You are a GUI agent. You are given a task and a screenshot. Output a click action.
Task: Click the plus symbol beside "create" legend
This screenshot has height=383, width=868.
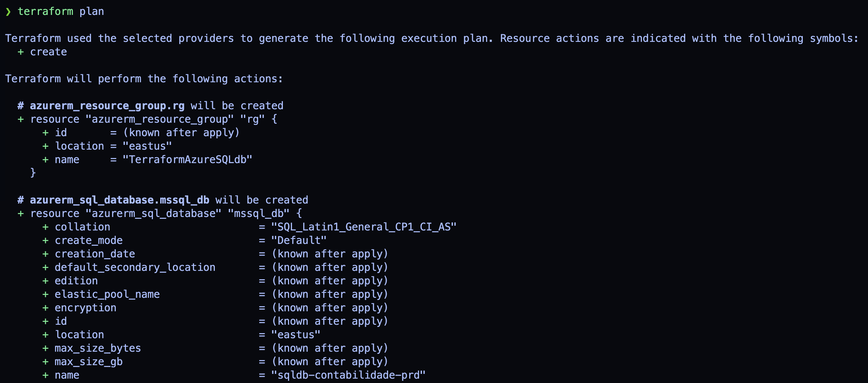21,52
